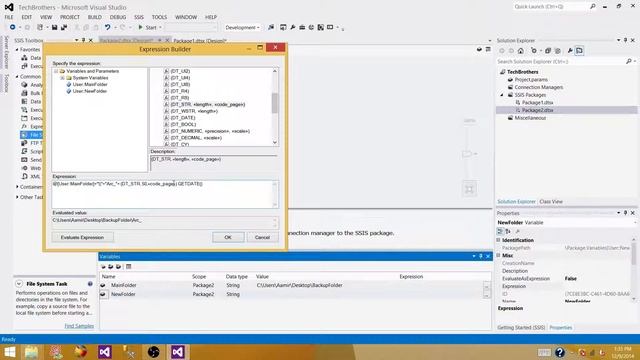Switch to the Getting Started (SSIS) tab
This screenshot has height=360, width=640.
521,327
